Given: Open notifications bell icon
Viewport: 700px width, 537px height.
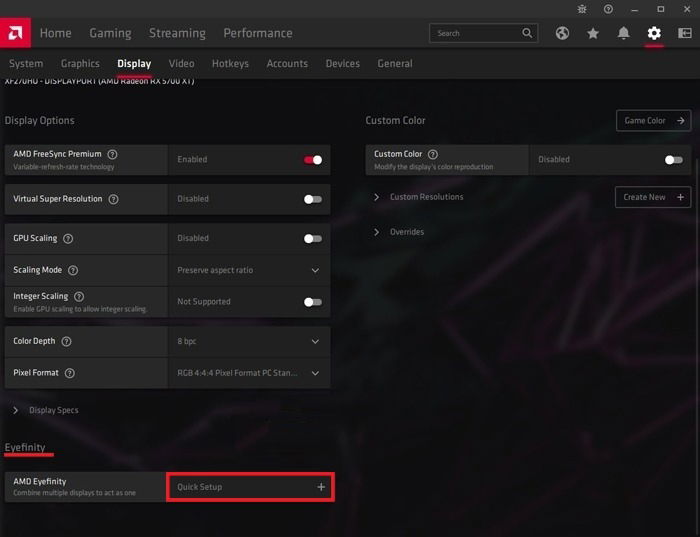Looking at the screenshot, I should (624, 33).
